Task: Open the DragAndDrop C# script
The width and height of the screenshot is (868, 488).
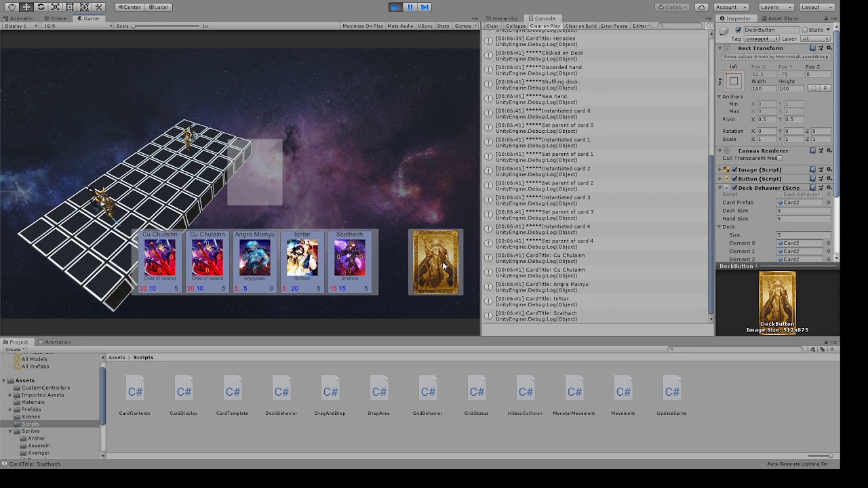Action: tap(330, 396)
